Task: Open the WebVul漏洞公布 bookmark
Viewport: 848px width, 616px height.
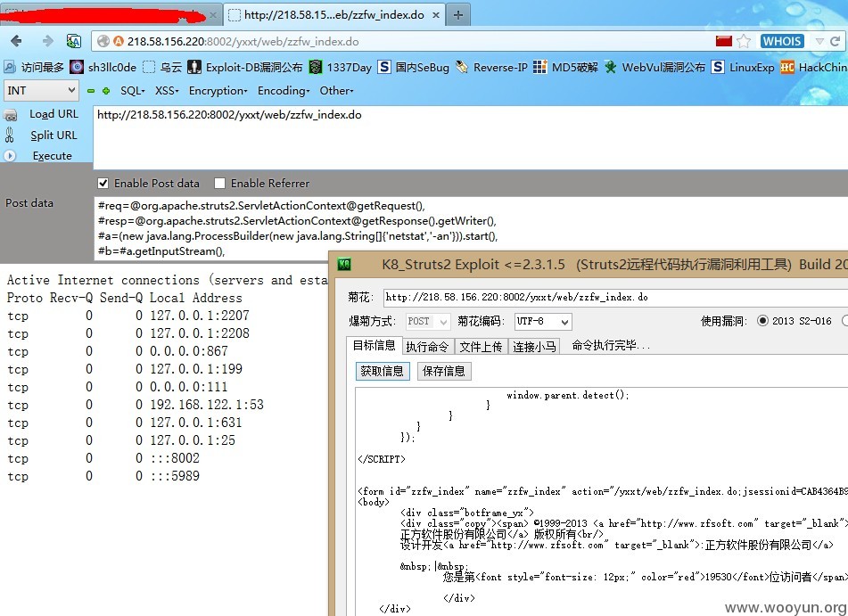Action: tap(655, 67)
